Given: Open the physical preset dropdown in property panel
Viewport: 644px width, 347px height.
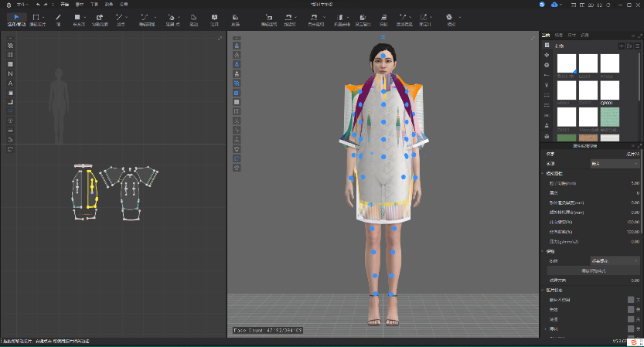Looking at the screenshot, I should pos(614,260).
